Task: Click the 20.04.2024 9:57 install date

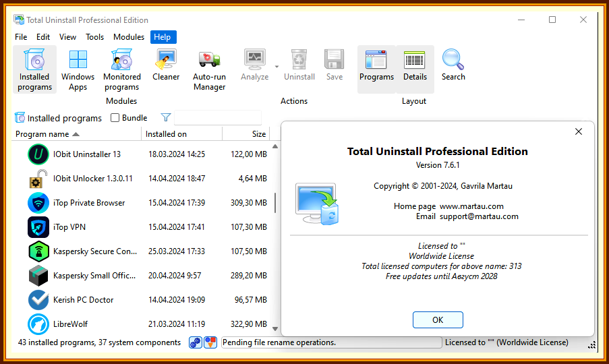Action: tap(175, 276)
